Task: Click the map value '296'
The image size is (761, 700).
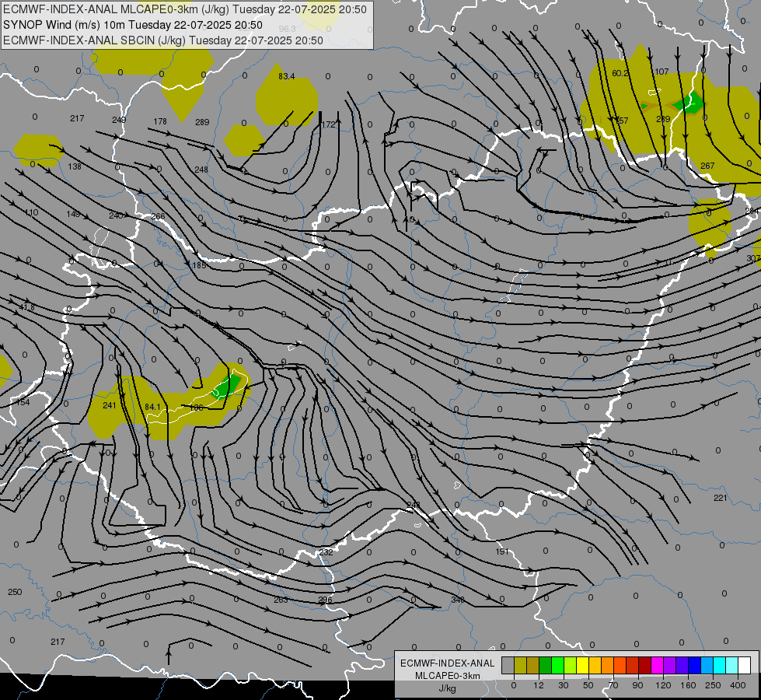Action: pyautogui.click(x=325, y=600)
